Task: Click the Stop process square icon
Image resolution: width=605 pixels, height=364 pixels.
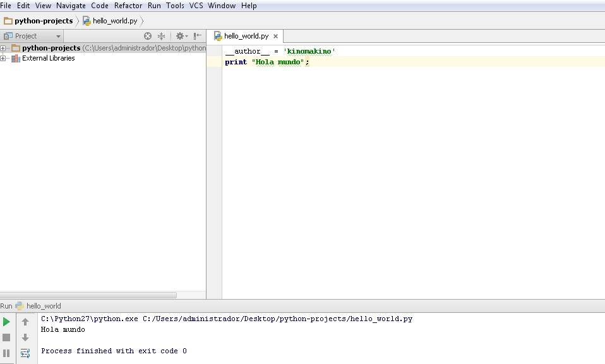Action: 6,338
